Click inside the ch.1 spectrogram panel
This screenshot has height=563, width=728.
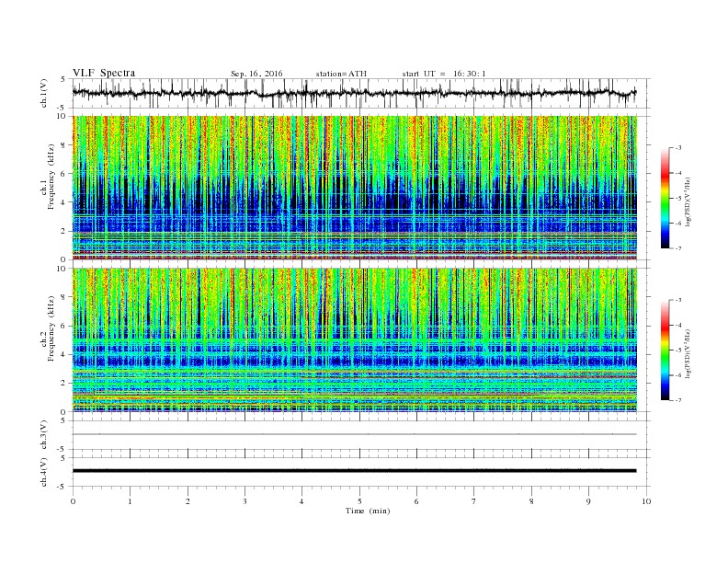point(354,188)
